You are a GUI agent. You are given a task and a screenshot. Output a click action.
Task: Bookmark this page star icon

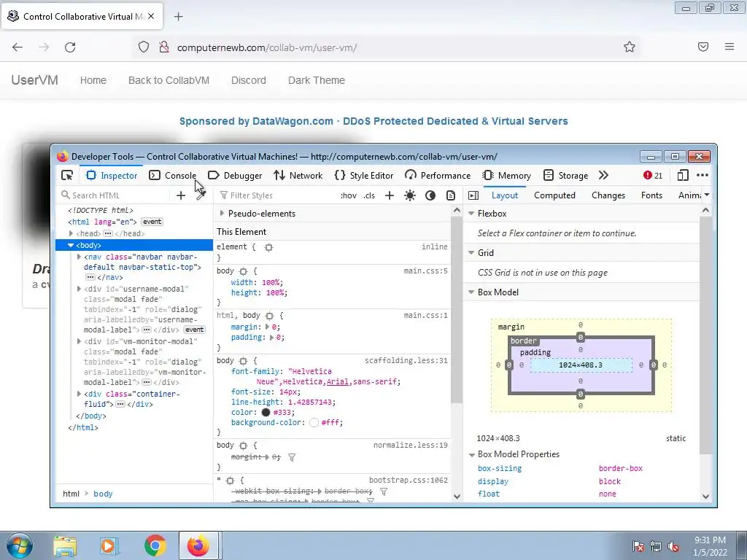tap(630, 47)
